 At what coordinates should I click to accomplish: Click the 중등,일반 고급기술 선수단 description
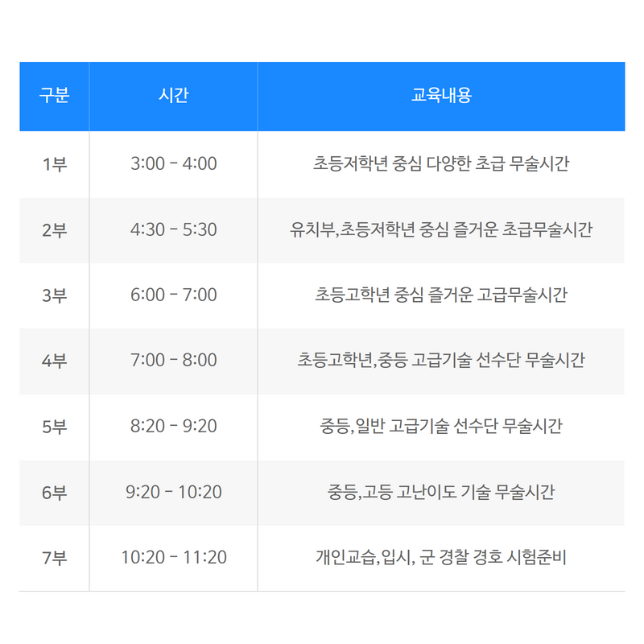pyautogui.click(x=441, y=426)
